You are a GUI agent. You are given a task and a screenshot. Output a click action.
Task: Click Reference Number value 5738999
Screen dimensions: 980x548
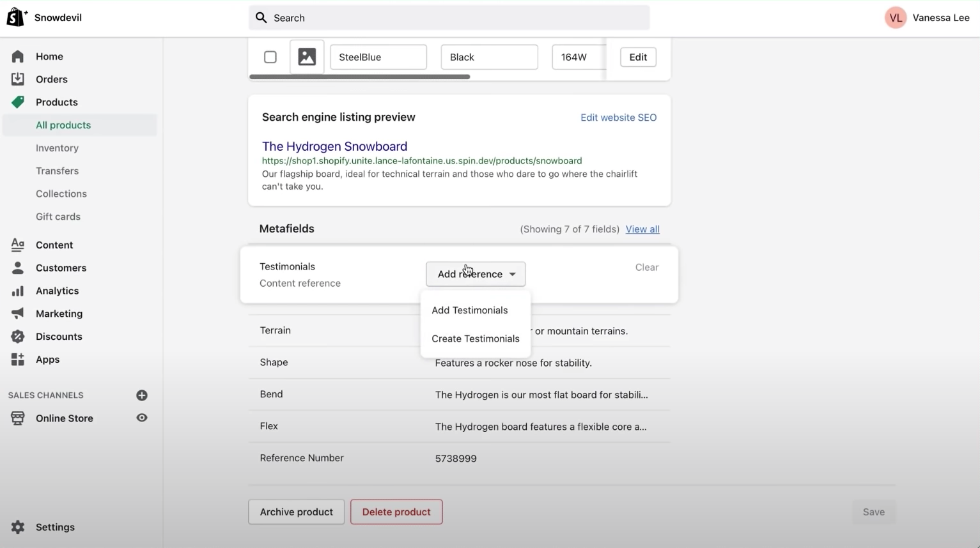click(456, 459)
